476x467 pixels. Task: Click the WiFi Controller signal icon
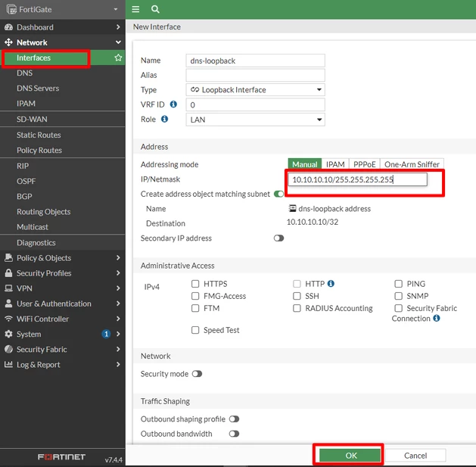pyautogui.click(x=8, y=319)
